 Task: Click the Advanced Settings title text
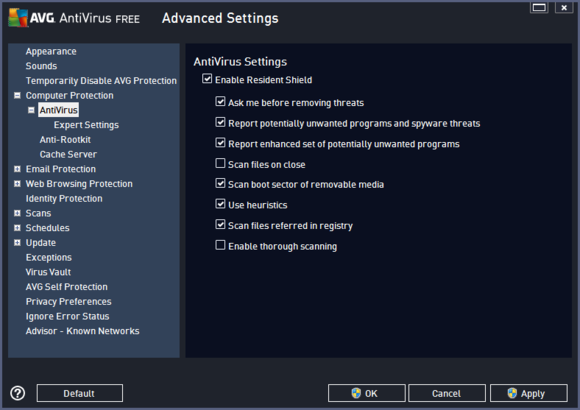[x=220, y=18]
